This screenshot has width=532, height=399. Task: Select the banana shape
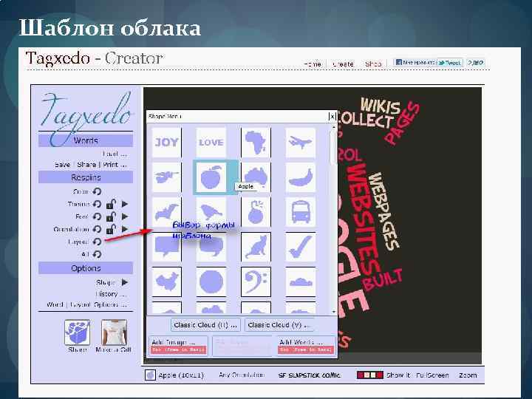301,177
